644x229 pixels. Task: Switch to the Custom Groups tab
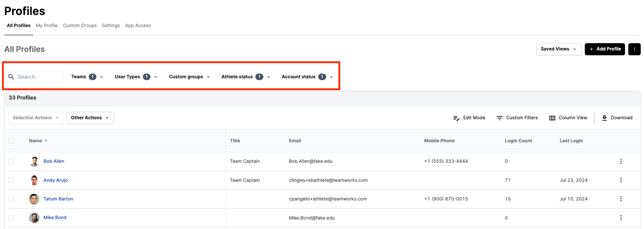pyautogui.click(x=80, y=26)
